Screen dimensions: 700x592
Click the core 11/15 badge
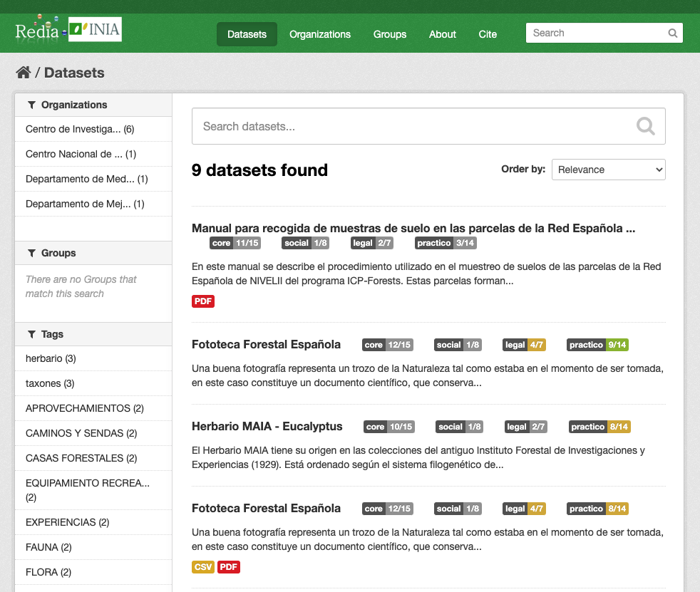tap(235, 243)
